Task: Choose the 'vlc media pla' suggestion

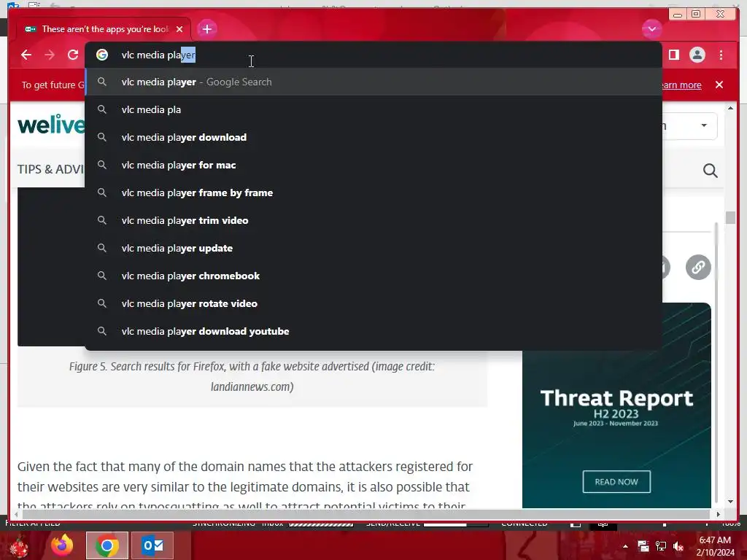Action: point(373,109)
